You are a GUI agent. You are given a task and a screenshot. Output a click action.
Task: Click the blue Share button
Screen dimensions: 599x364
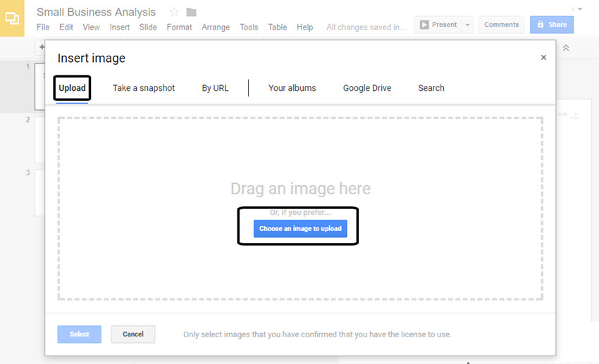(x=552, y=25)
